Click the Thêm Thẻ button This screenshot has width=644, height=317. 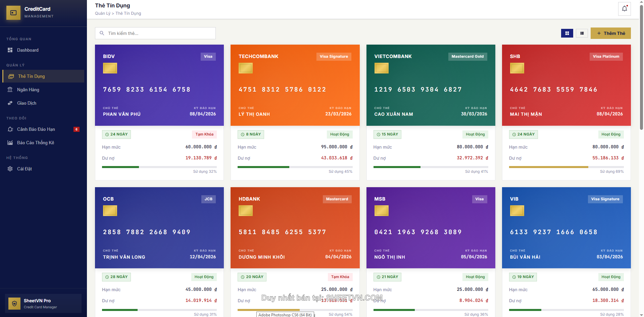click(610, 33)
